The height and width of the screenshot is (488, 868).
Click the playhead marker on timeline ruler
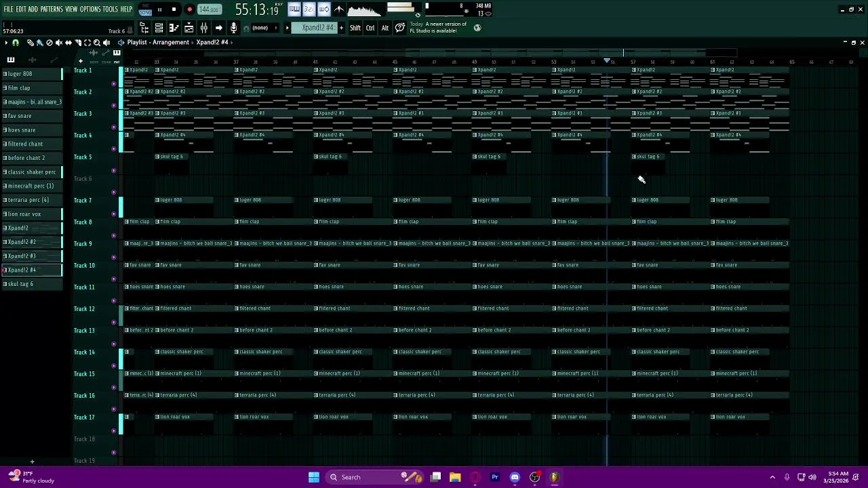click(x=607, y=60)
